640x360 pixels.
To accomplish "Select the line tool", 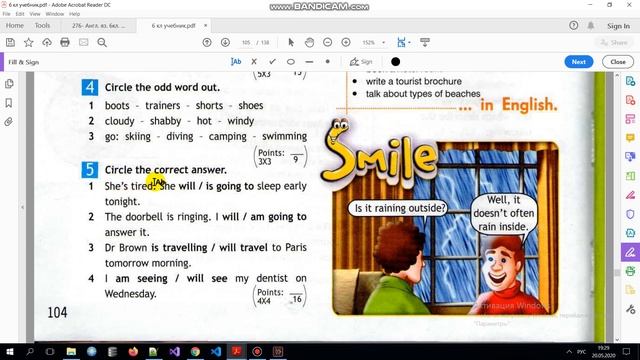I will coord(309,62).
